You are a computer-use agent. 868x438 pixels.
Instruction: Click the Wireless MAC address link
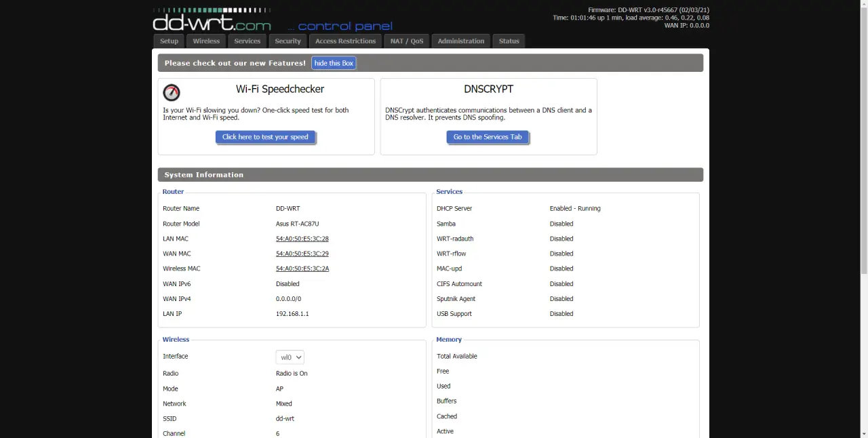click(302, 268)
